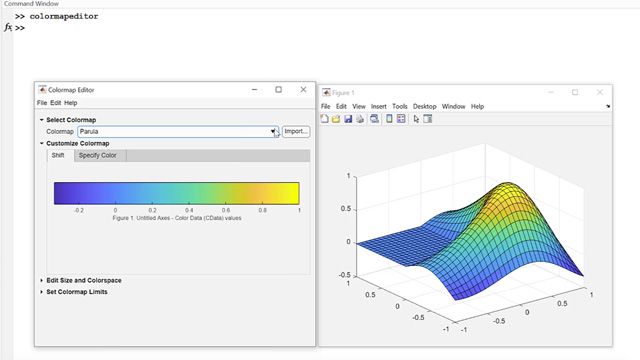Screen dimensions: 640x360
Task: Click New Figure icon in Figure 1 toolbar
Action: point(324,119)
